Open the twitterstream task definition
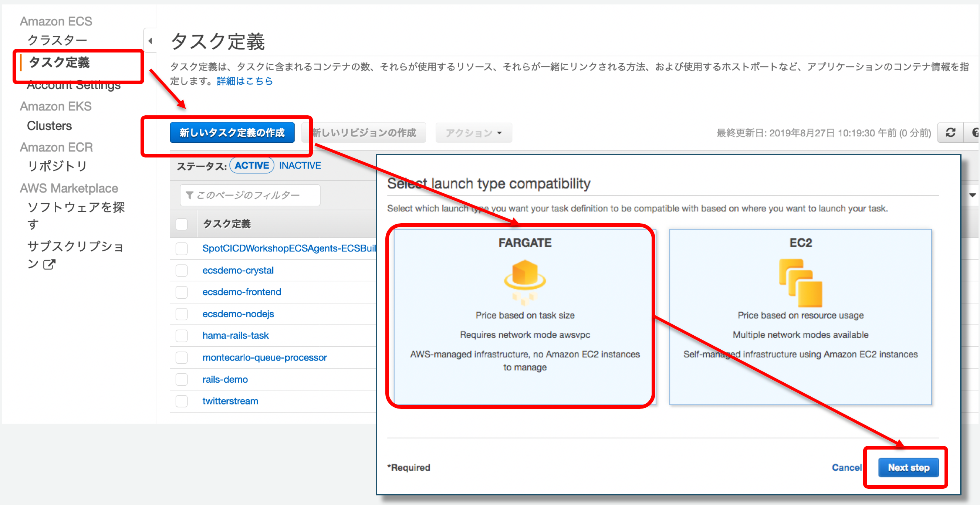 tap(230, 401)
